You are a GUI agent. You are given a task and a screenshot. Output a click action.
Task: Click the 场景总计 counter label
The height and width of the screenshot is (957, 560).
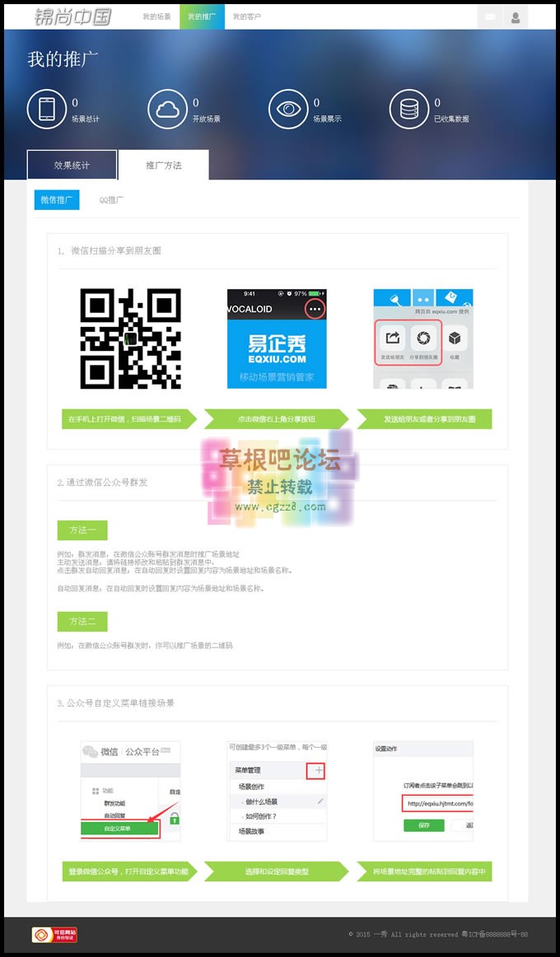pyautogui.click(x=86, y=119)
